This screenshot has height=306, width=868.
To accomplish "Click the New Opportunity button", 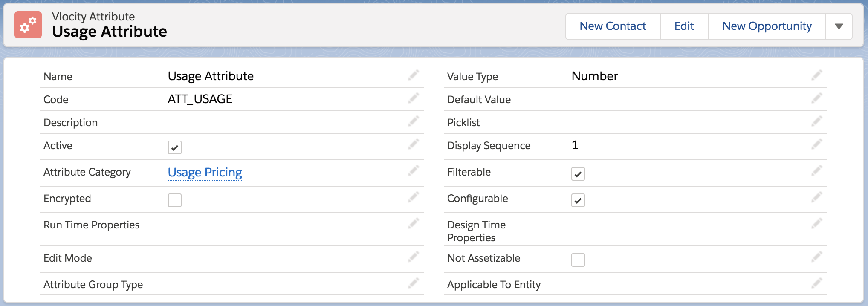I will click(x=767, y=26).
